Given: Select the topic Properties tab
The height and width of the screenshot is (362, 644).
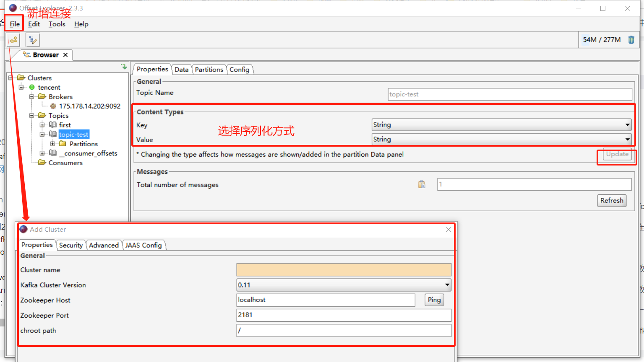Looking at the screenshot, I should click(x=152, y=69).
